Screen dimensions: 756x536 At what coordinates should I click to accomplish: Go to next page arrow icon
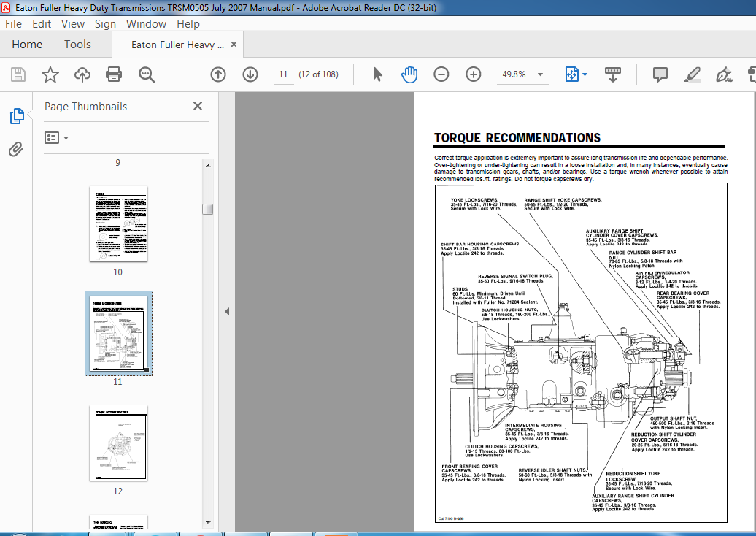[250, 74]
